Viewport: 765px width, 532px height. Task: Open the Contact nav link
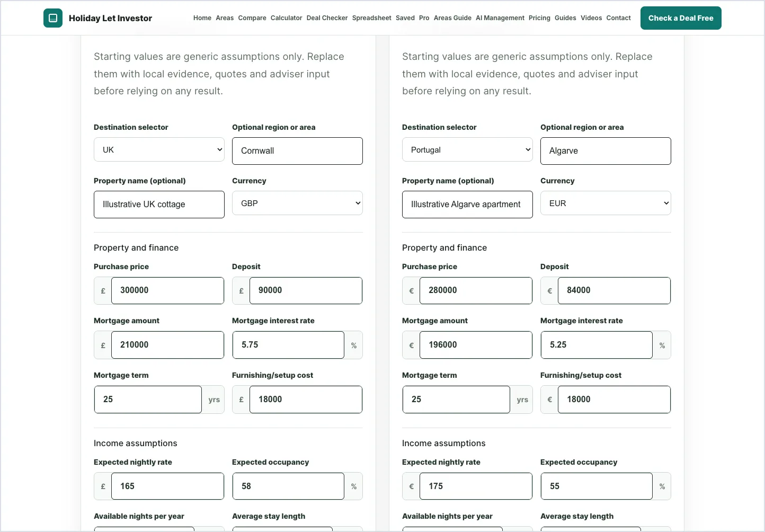[x=618, y=18]
